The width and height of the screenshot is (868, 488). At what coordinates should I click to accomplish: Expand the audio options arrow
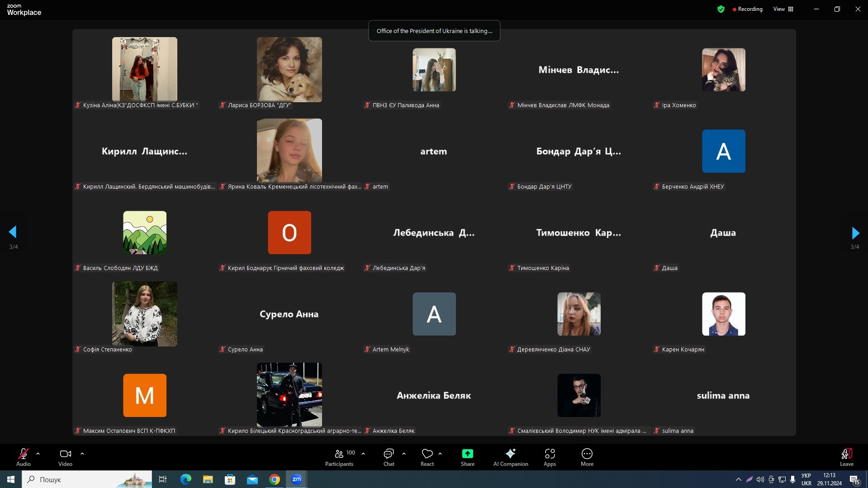click(x=38, y=453)
